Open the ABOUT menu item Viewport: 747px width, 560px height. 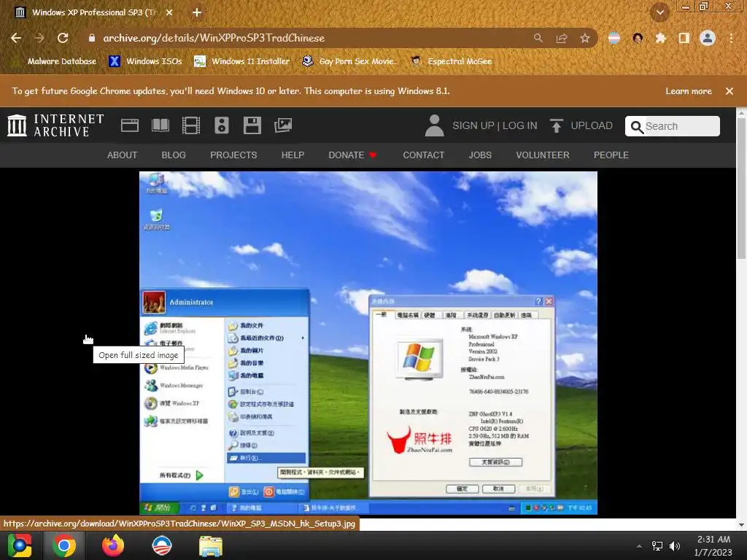click(x=122, y=155)
